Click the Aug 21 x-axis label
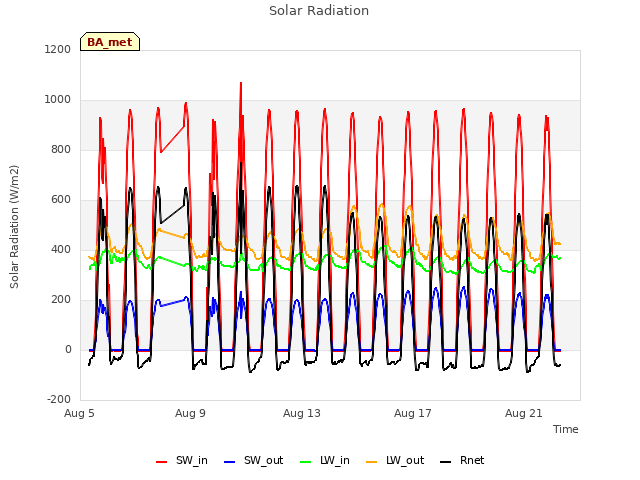The width and height of the screenshot is (640, 480). tap(524, 413)
